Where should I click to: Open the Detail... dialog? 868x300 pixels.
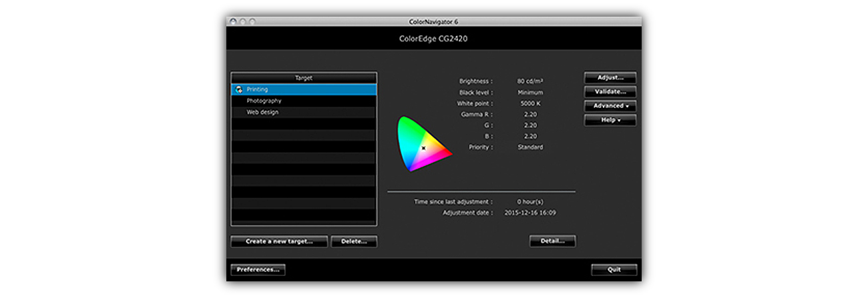553,241
